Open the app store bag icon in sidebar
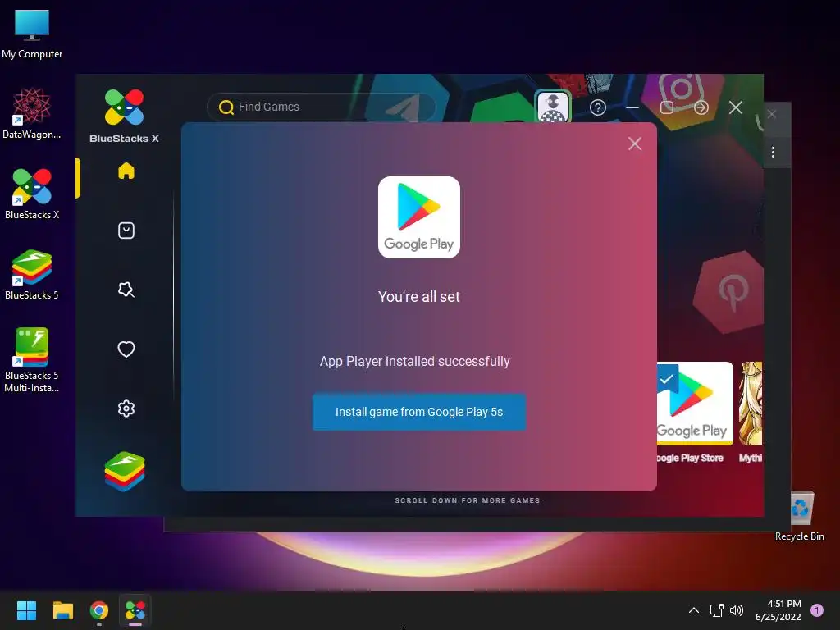 (x=126, y=231)
